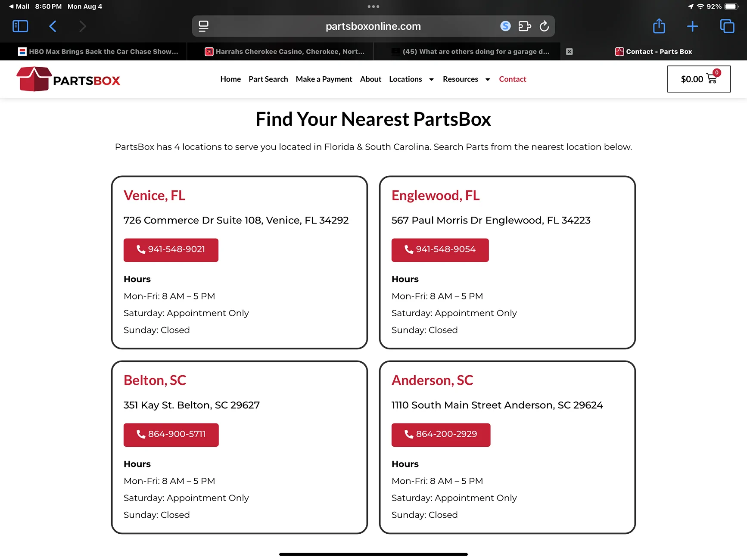The height and width of the screenshot is (560, 747).
Task: Tap the partsboxonline.com address field
Action: pos(373,26)
